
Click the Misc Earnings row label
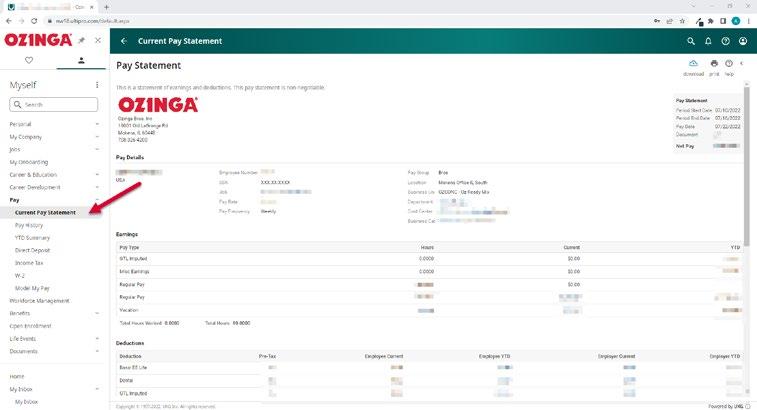coord(134,271)
